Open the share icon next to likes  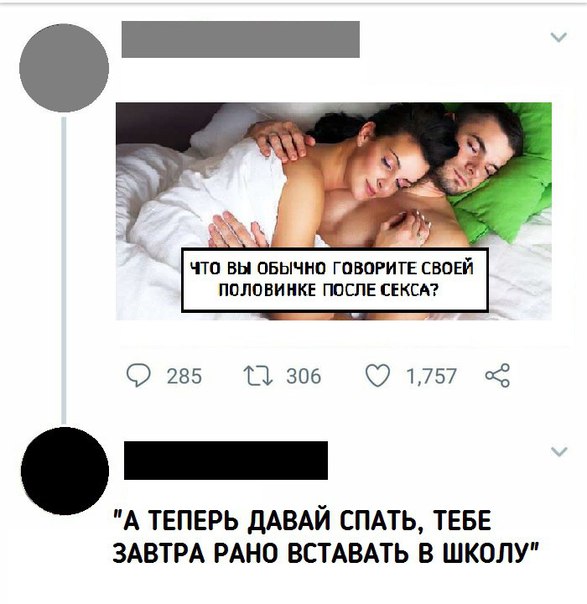[498, 375]
